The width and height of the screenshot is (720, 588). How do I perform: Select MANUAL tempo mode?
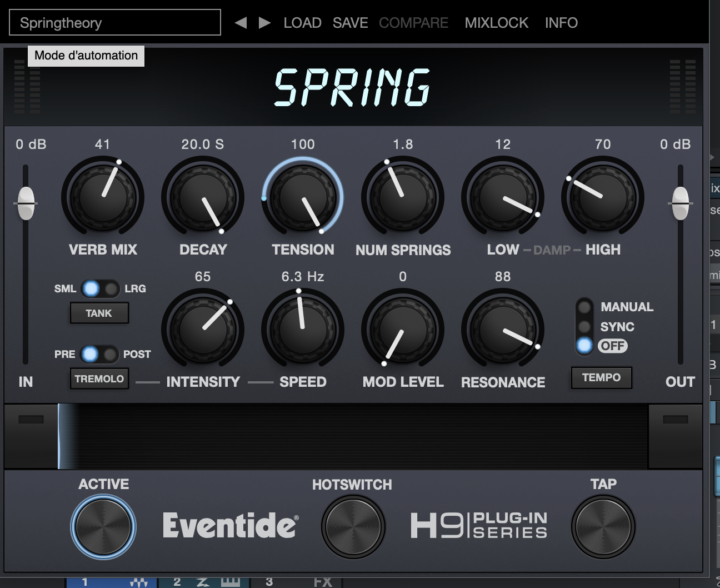[584, 307]
